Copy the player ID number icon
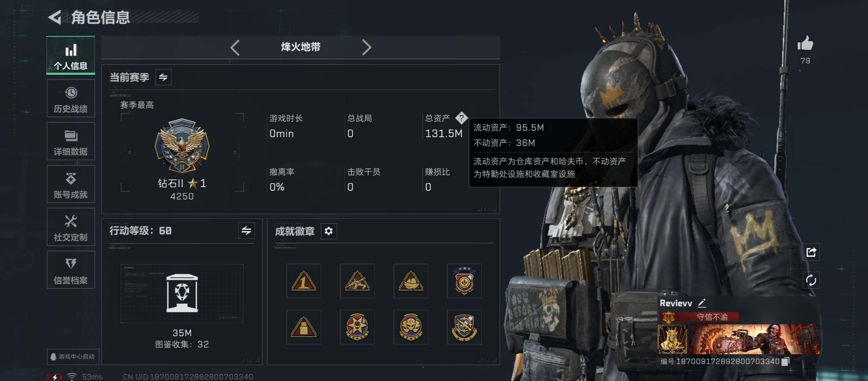868x381 pixels. click(785, 361)
